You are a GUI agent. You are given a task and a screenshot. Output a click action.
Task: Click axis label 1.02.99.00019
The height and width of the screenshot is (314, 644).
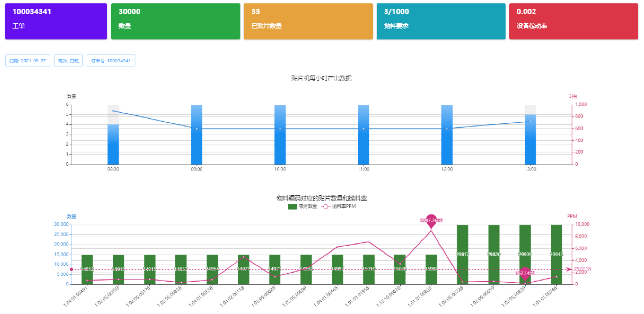point(483,296)
